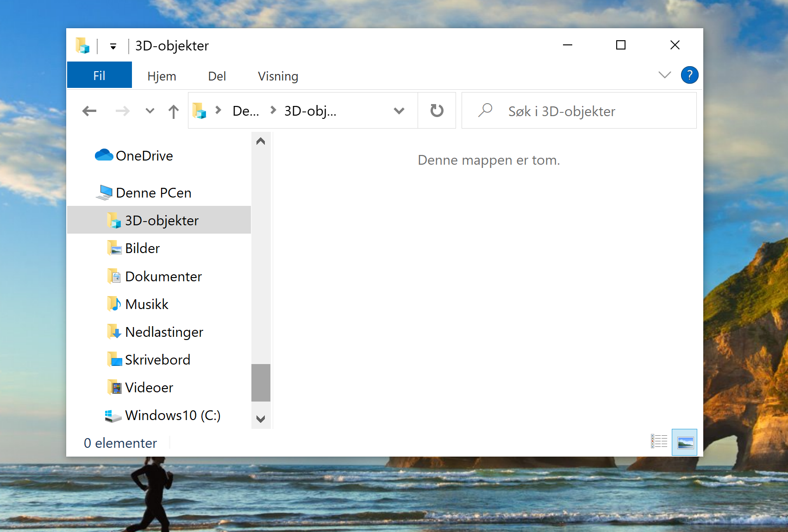Image resolution: width=788 pixels, height=532 pixels.
Task: Switch to details view layout
Action: 659,442
